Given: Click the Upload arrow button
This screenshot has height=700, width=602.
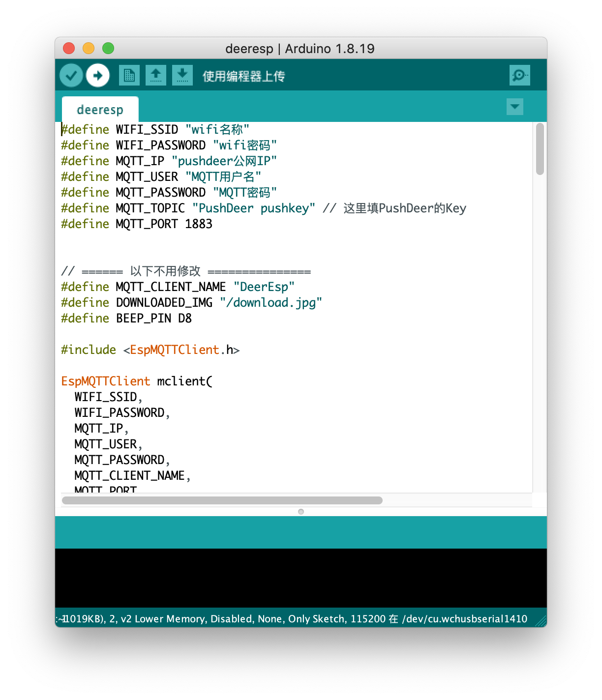Looking at the screenshot, I should click(98, 76).
